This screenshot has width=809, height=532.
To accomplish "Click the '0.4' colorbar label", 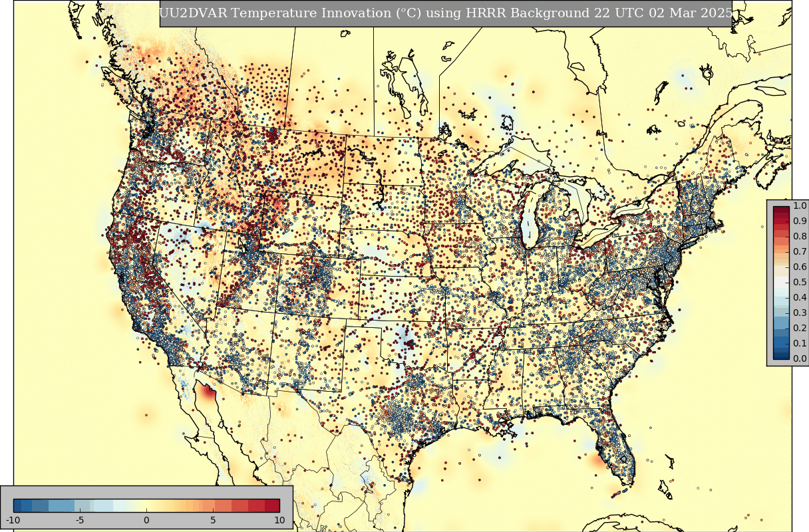I will (800, 298).
